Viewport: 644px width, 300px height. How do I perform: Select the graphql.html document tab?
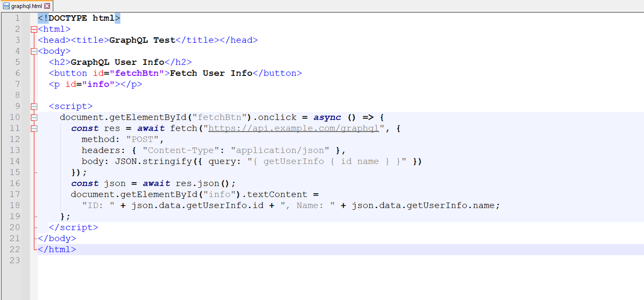pyautogui.click(x=26, y=6)
